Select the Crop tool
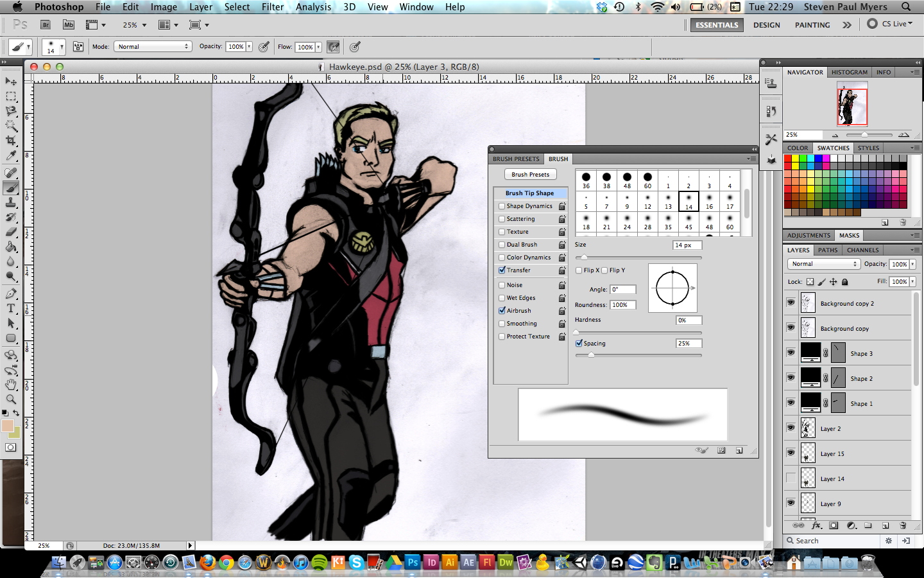 (x=11, y=141)
